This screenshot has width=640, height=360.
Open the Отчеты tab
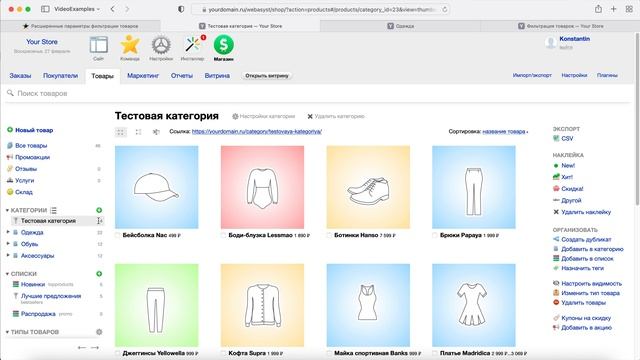point(182,76)
